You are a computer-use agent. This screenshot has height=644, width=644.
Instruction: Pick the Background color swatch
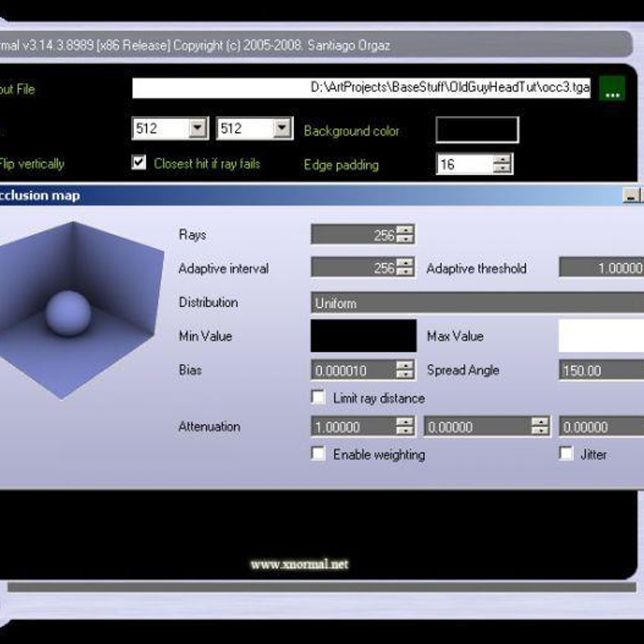(x=477, y=130)
